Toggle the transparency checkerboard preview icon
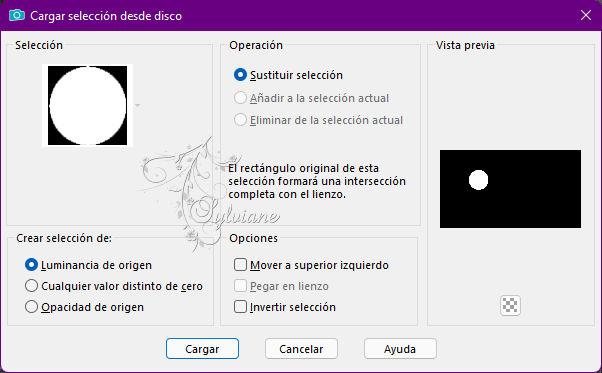 click(510, 305)
